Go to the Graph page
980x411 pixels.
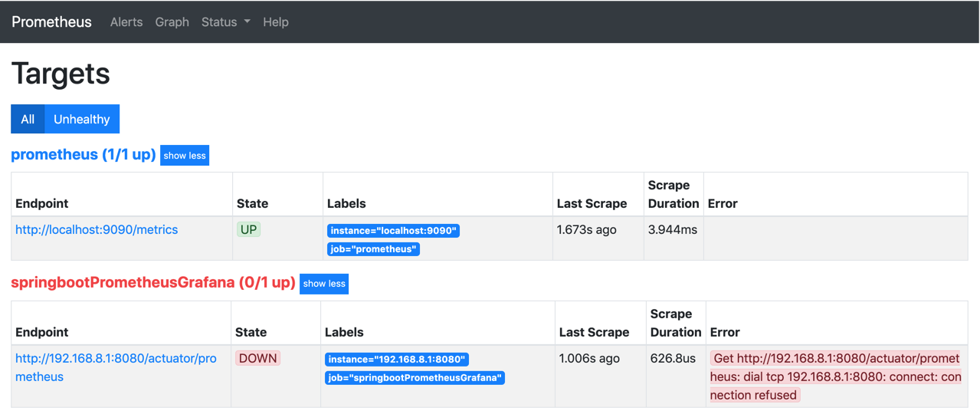point(172,22)
